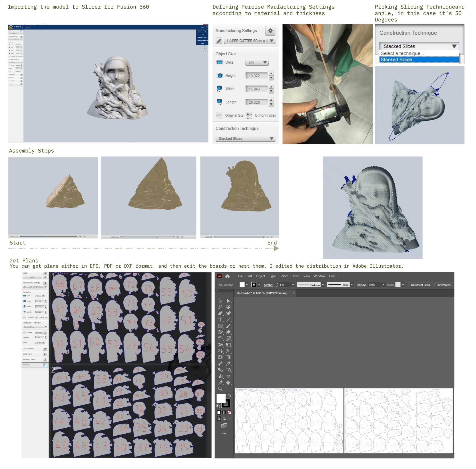Click the pencil edit icon beside Laser Cutter

219,41
